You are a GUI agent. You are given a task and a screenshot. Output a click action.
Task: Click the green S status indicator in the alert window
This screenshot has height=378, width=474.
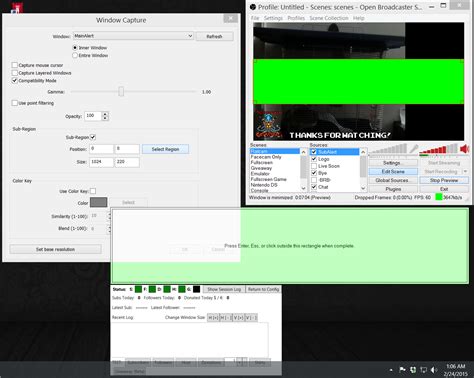coord(138,289)
